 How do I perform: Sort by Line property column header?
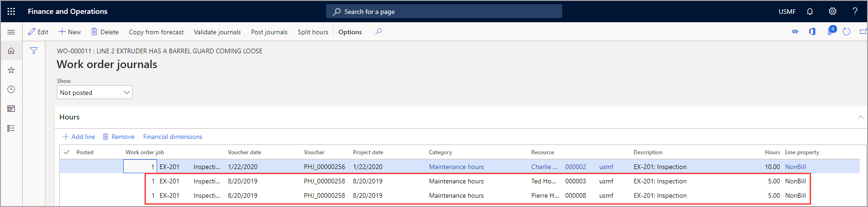click(x=802, y=152)
